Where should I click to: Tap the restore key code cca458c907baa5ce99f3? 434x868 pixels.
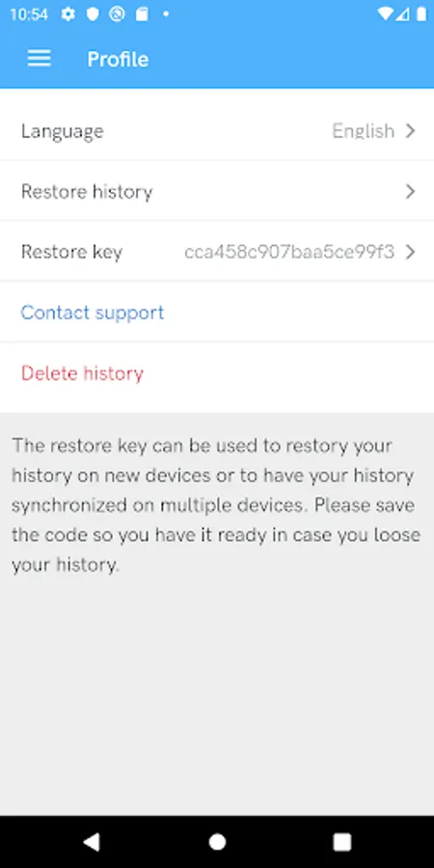tap(289, 253)
